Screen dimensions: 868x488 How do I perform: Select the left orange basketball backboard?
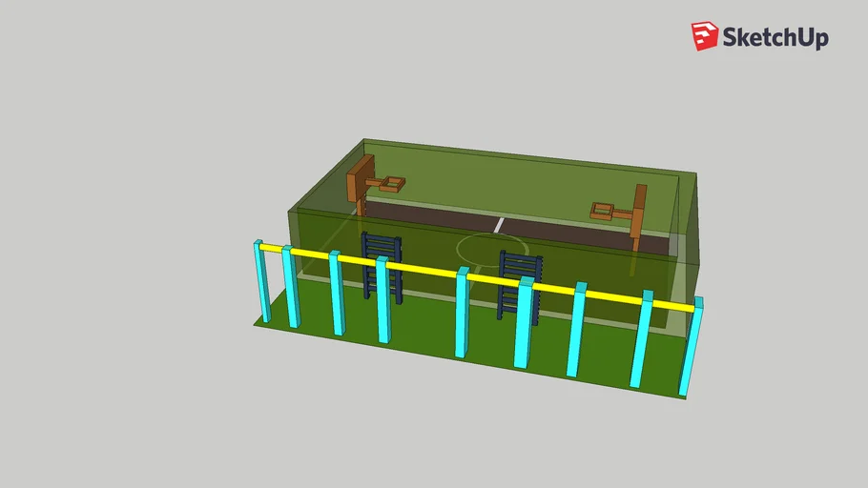coord(361,177)
